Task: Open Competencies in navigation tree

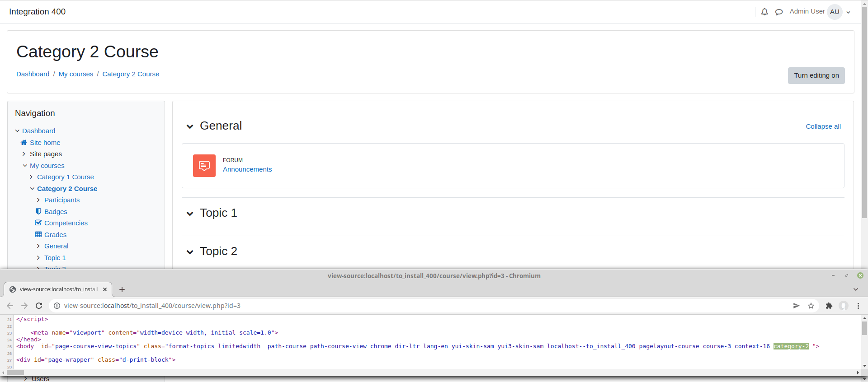Action: coord(66,223)
